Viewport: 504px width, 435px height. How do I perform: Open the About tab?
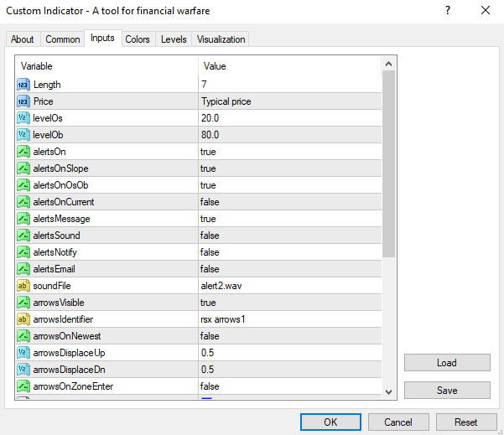pos(23,39)
